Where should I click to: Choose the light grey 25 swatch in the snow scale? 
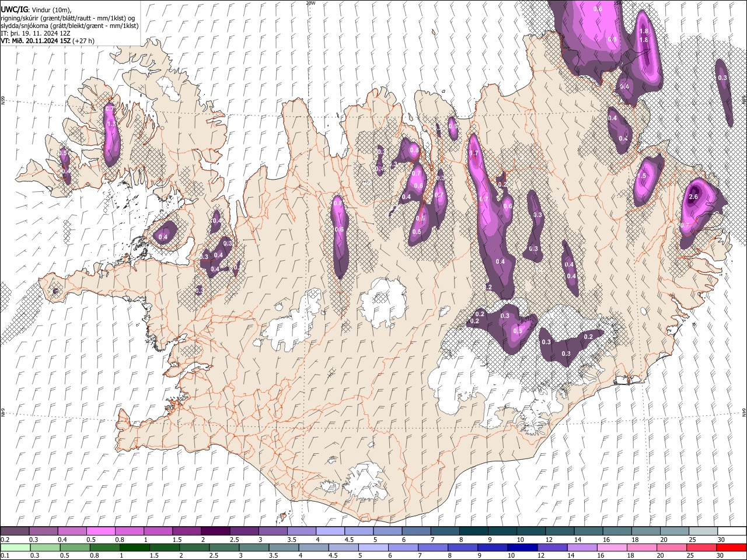click(x=703, y=531)
